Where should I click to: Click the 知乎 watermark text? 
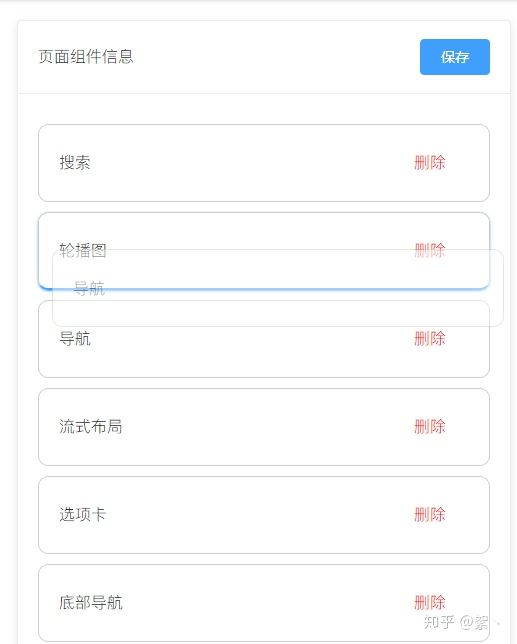tap(439, 623)
